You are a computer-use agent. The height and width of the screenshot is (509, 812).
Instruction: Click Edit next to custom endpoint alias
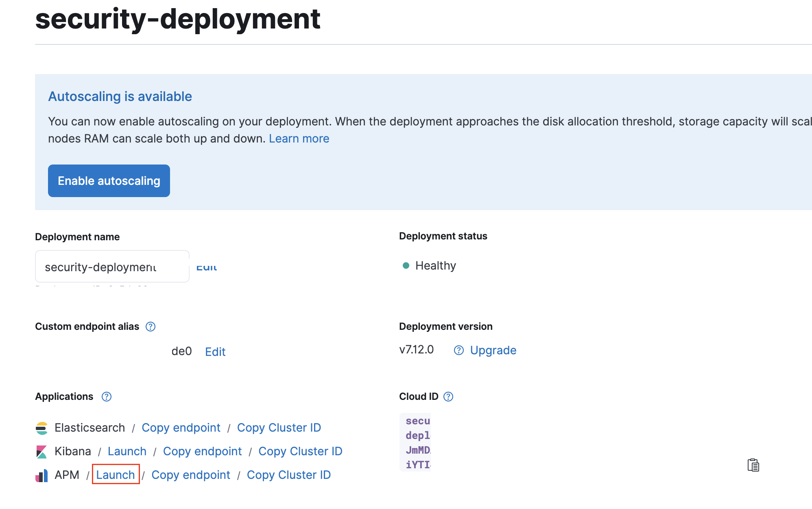pyautogui.click(x=215, y=352)
